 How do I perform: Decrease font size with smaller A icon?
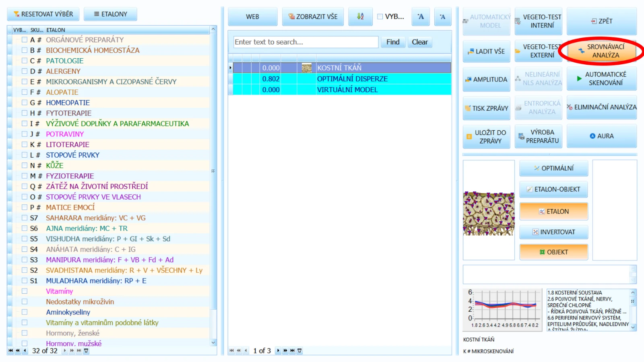click(442, 16)
